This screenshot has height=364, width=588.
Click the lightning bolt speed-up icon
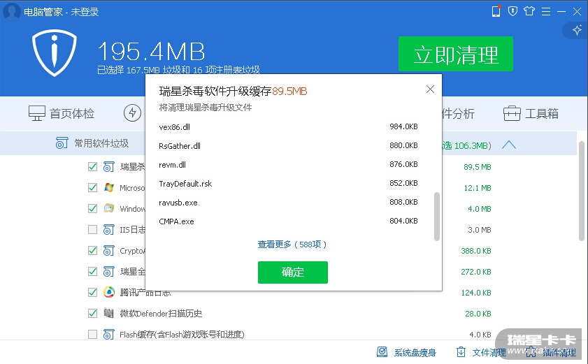132,112
